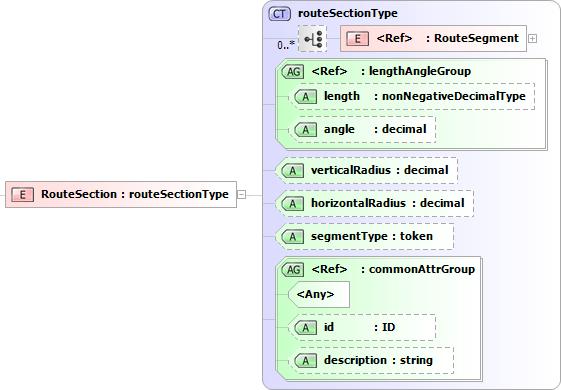Select segmentType : token text
The width and height of the screenshot is (561, 390).
[372, 236]
